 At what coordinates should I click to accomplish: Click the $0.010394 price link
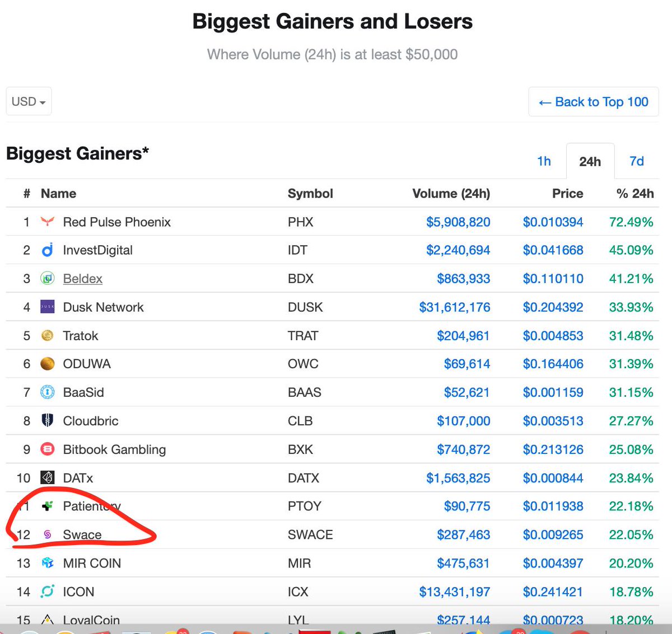point(553,222)
